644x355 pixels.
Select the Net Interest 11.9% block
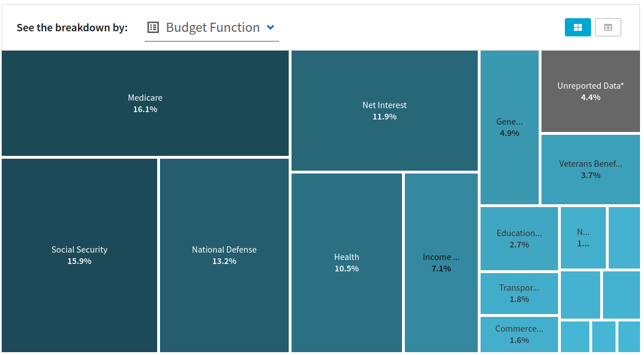(384, 110)
